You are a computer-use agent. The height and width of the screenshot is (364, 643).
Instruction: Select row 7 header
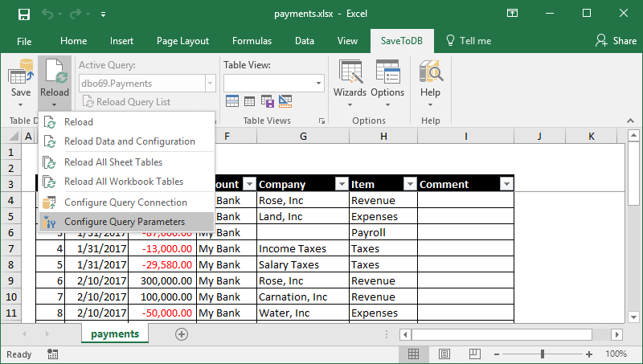10,249
